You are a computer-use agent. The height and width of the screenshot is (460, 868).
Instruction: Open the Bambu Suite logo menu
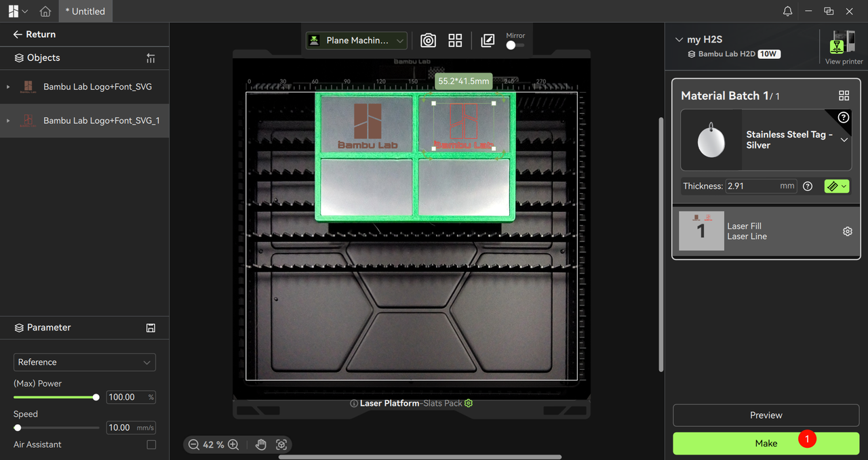point(18,12)
